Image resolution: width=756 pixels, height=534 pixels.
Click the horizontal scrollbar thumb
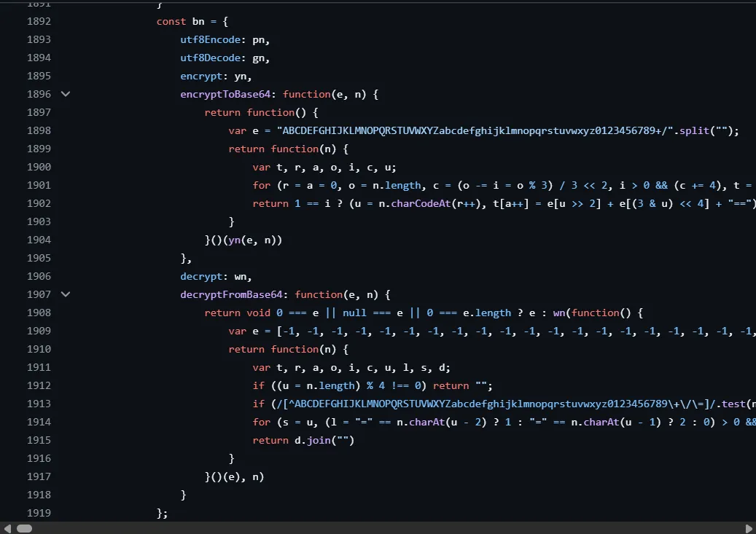click(24, 528)
